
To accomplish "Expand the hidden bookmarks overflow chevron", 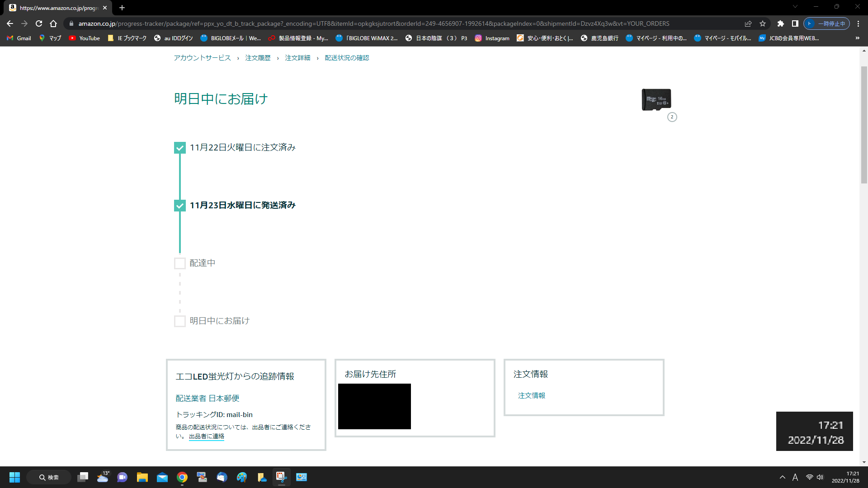I will [857, 38].
